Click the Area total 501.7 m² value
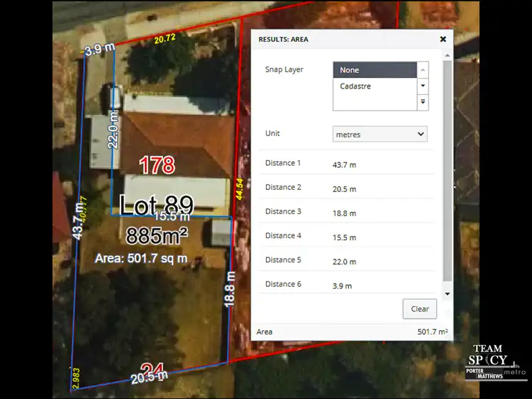The height and width of the screenshot is (399, 532). 432,332
